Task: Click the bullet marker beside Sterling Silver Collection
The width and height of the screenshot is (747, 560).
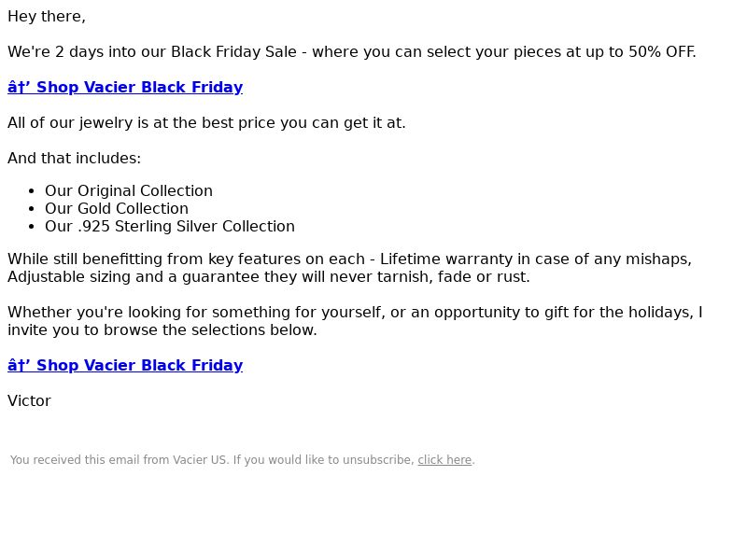Action: 32,227
